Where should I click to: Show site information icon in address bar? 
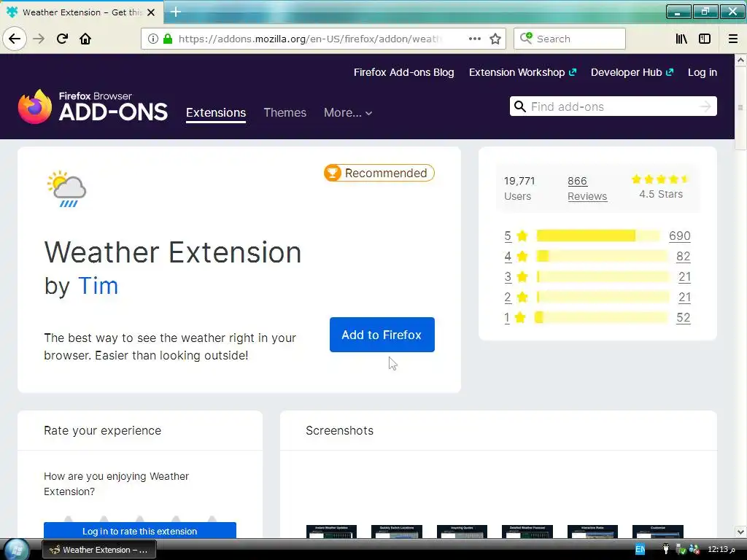[152, 39]
